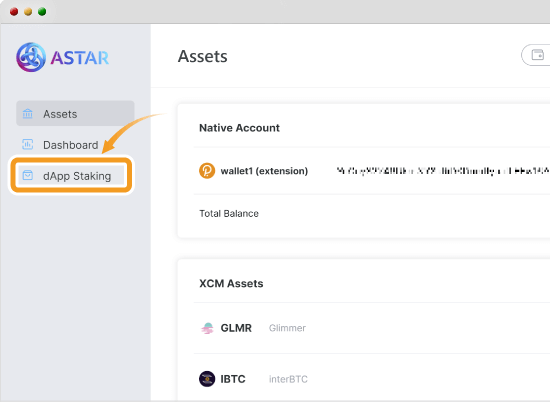The image size is (550, 402).
Task: Open the dApp Staking page
Action: pyautogui.click(x=72, y=175)
